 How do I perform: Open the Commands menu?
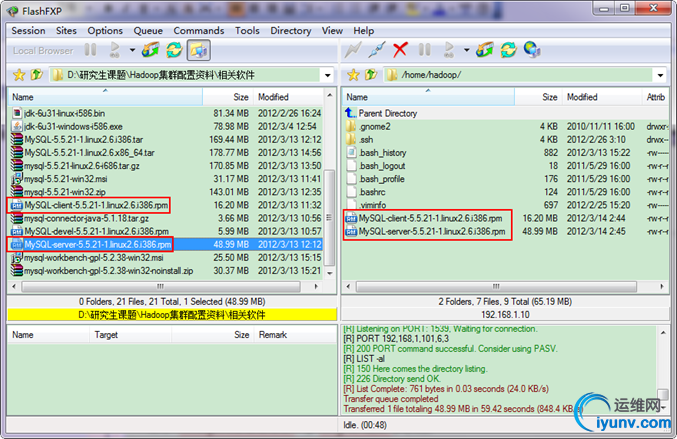click(199, 31)
